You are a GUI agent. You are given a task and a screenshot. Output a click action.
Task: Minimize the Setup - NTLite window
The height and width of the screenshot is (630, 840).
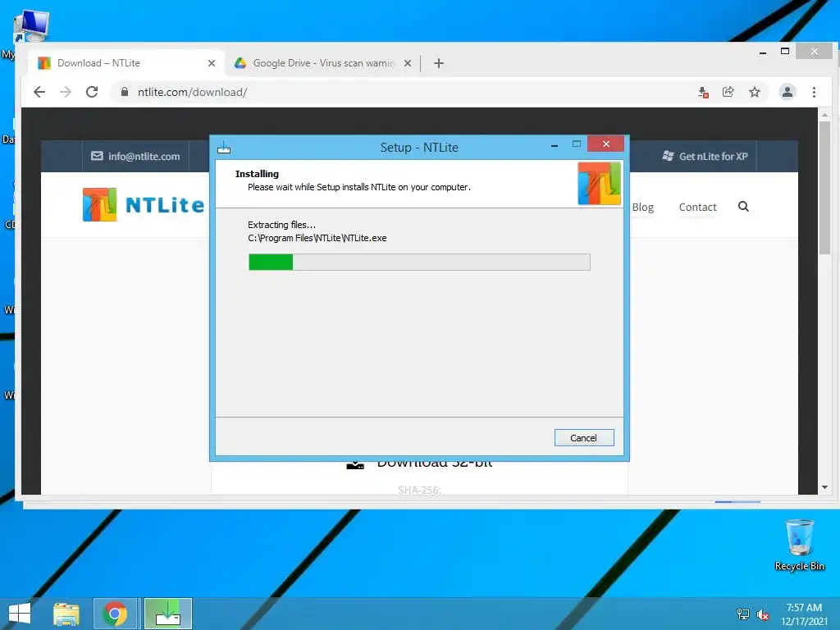coord(555,145)
